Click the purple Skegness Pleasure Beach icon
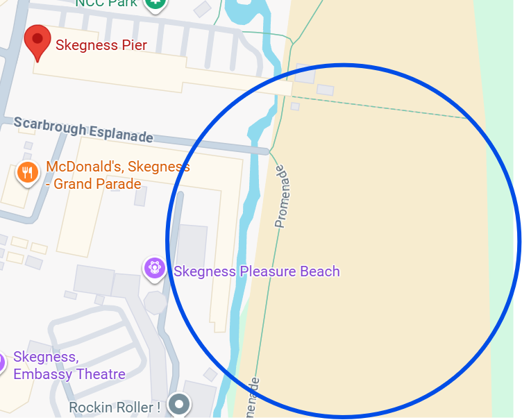Screen dimensions: 522x420 pos(155,269)
